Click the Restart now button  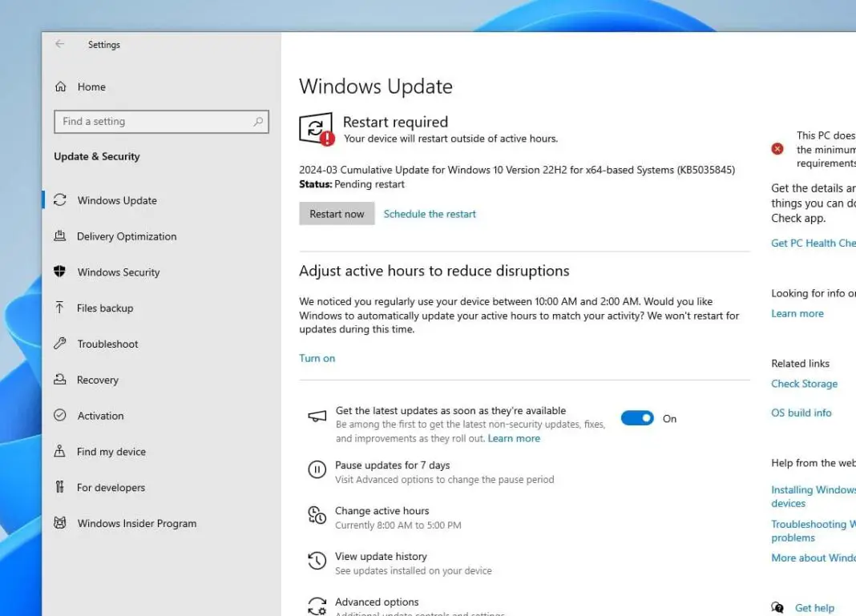(x=337, y=213)
